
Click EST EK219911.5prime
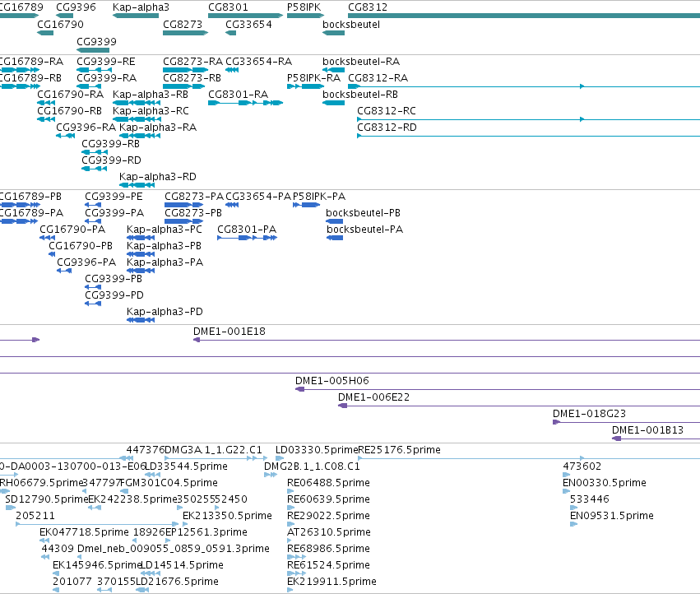tap(331, 582)
